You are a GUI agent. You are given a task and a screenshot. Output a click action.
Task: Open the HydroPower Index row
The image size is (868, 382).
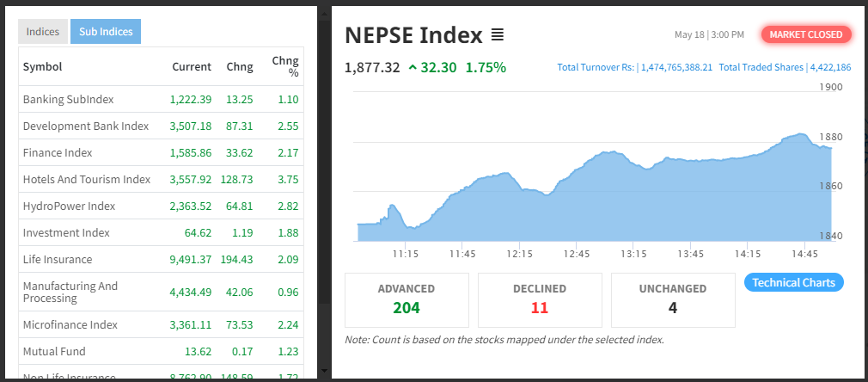[x=69, y=206]
